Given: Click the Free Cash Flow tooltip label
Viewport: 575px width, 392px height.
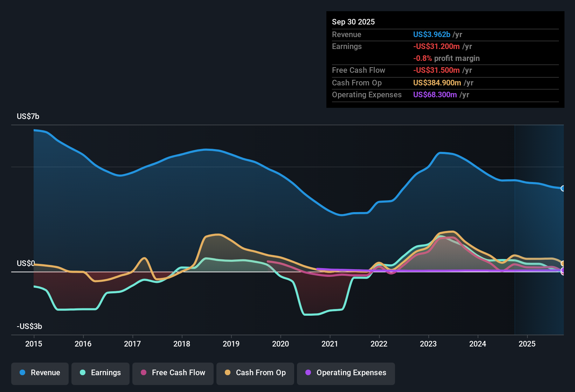Looking at the screenshot, I should [359, 70].
